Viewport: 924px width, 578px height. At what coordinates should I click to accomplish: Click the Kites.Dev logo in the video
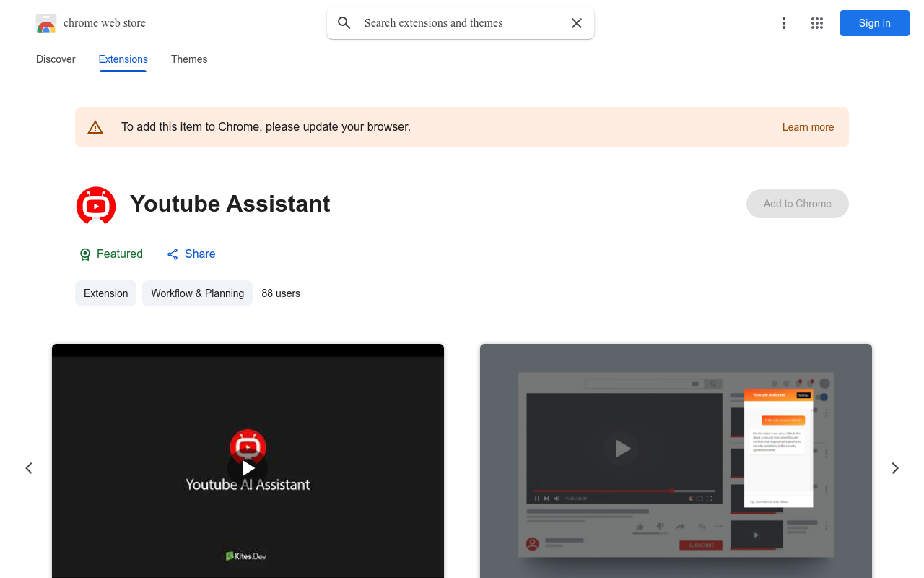pos(246,556)
